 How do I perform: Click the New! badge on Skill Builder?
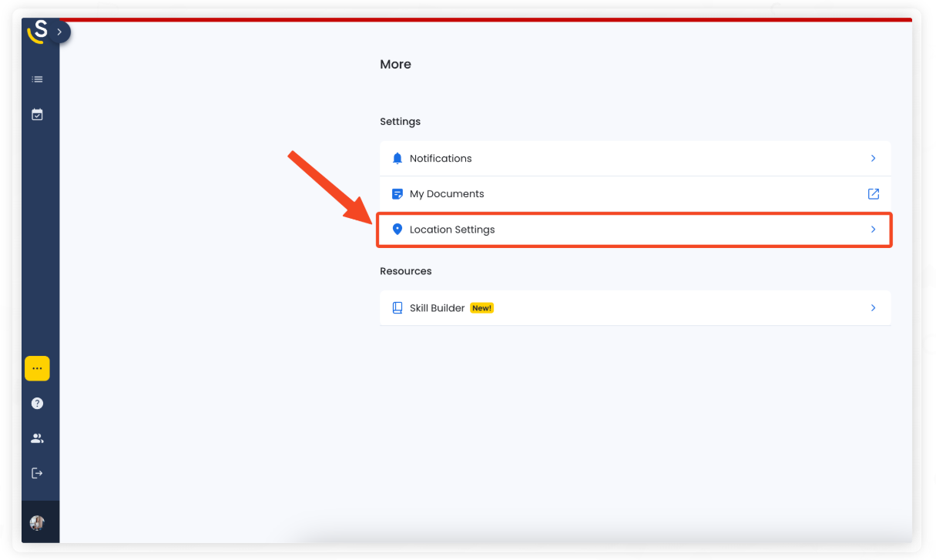tap(481, 308)
